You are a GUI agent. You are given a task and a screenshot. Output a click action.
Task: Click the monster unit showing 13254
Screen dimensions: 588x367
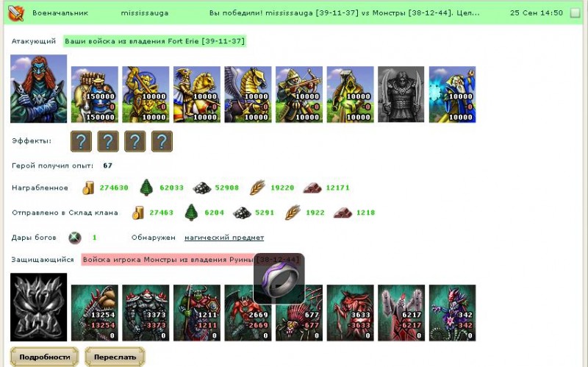(x=95, y=313)
